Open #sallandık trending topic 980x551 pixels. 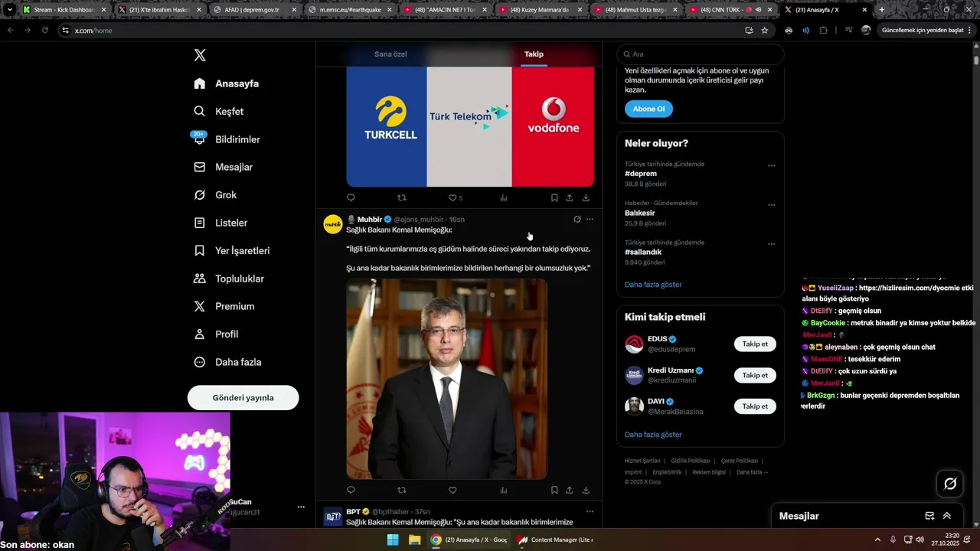tap(643, 252)
